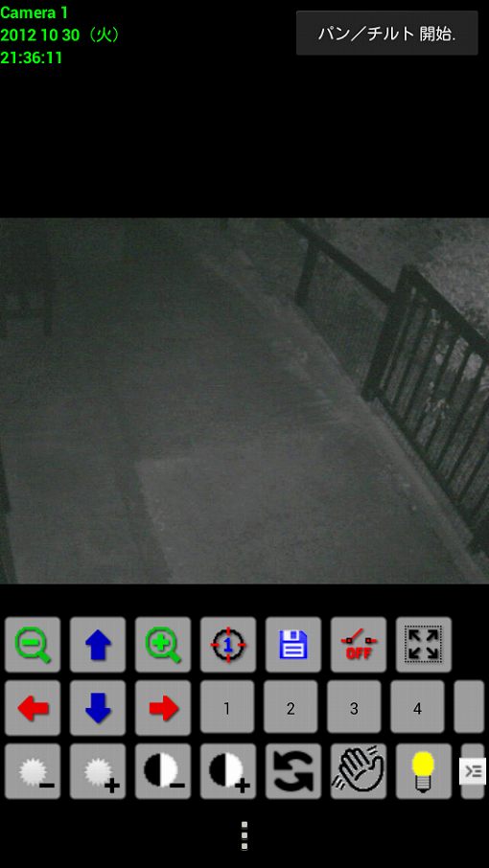Toggle the yellow light bulb
This screenshot has height=868, width=489.
424,771
